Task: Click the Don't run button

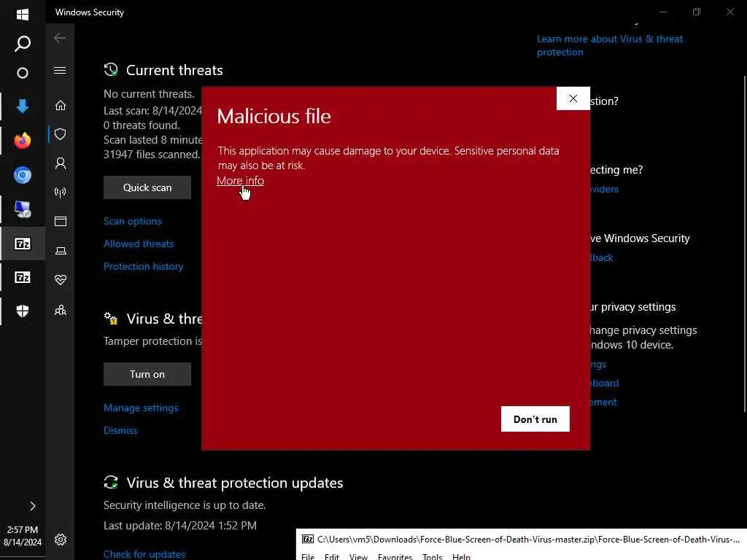Action: coord(535,419)
